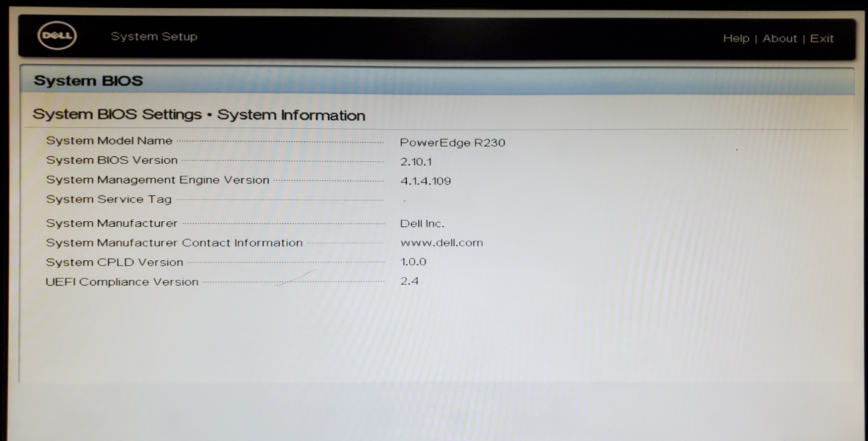Click the 4.1.4.109 version value
This screenshot has height=441, width=868.
[425, 181]
